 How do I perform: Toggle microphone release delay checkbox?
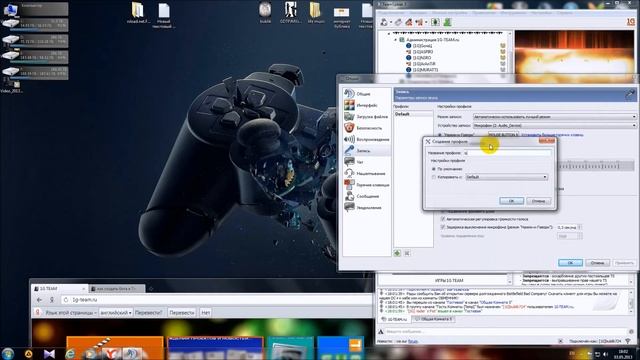click(443, 227)
